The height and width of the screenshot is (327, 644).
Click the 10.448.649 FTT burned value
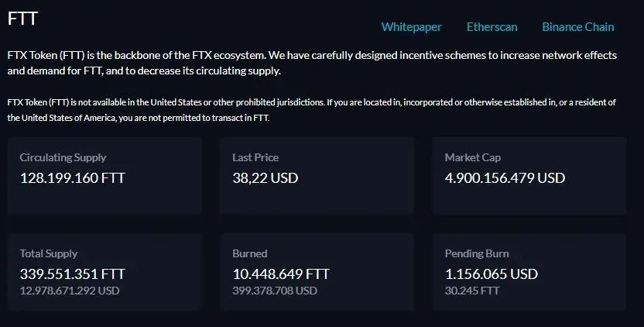[x=281, y=274]
